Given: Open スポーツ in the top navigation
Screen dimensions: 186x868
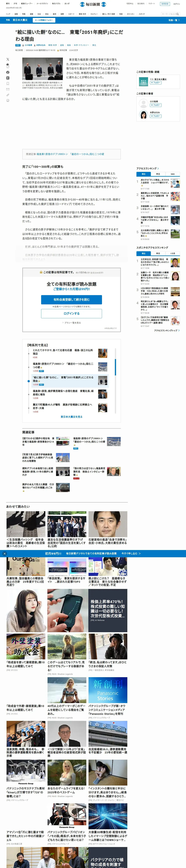Looking at the screenshot, I should point(71,14).
